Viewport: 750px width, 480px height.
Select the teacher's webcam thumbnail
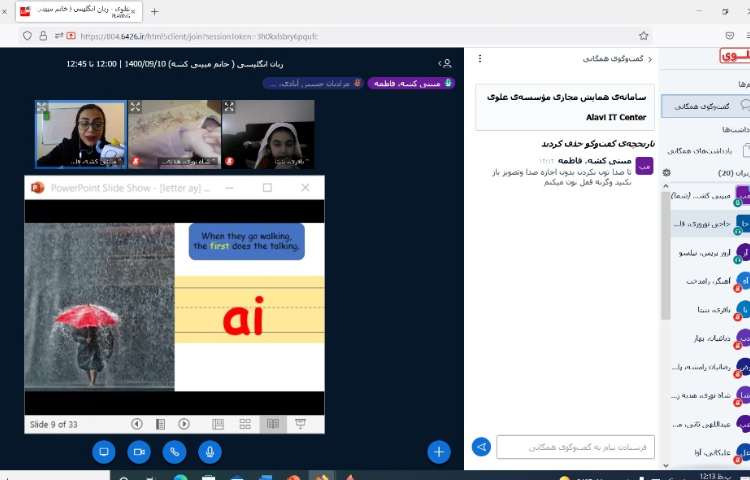(x=81, y=134)
